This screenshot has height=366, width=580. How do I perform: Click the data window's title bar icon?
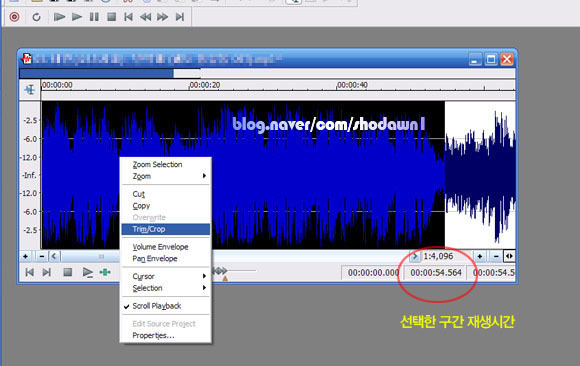pyautogui.click(x=26, y=58)
